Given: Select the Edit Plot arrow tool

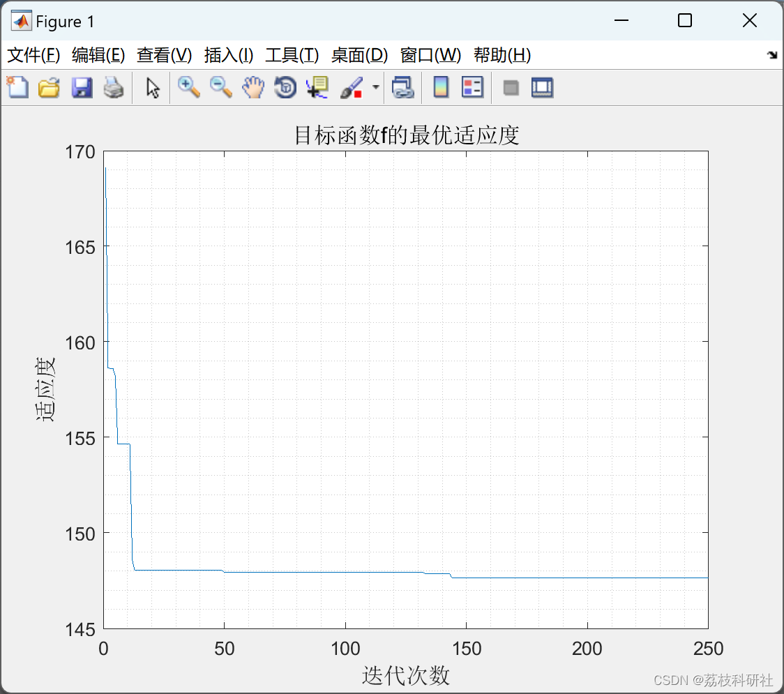Looking at the screenshot, I should [x=153, y=88].
